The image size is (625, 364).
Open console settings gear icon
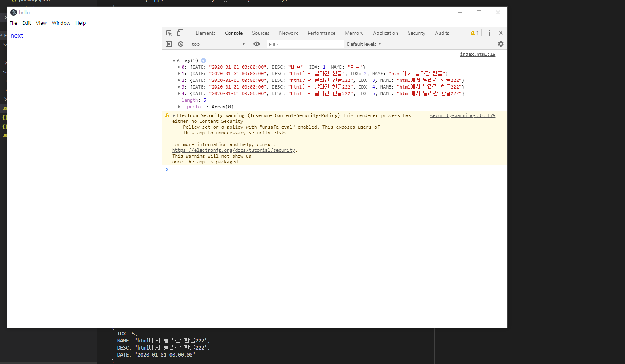point(501,44)
